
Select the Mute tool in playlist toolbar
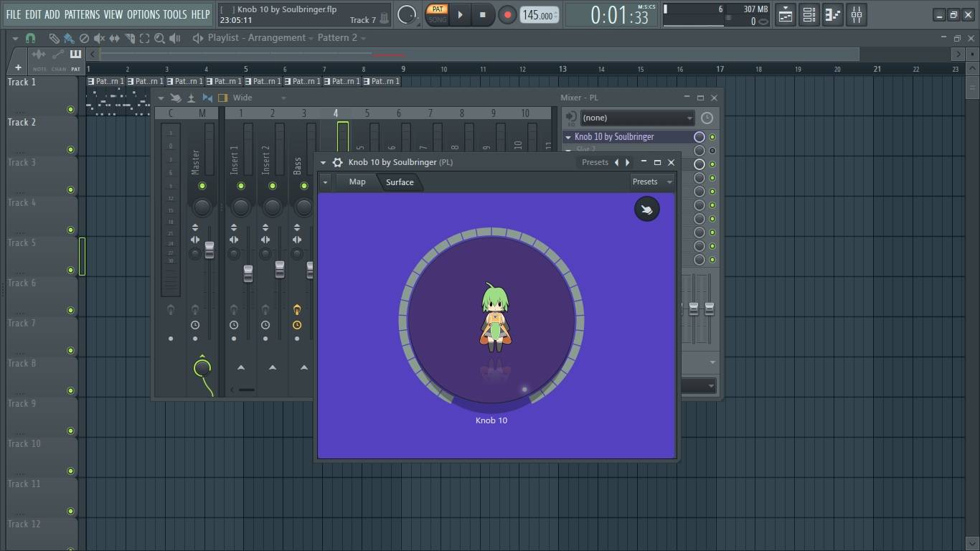coord(99,38)
